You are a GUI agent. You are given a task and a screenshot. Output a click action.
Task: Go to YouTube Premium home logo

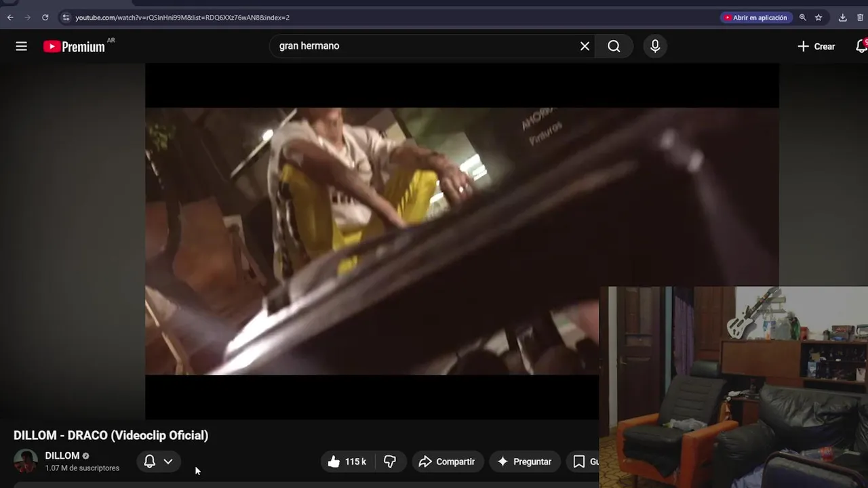(x=74, y=46)
